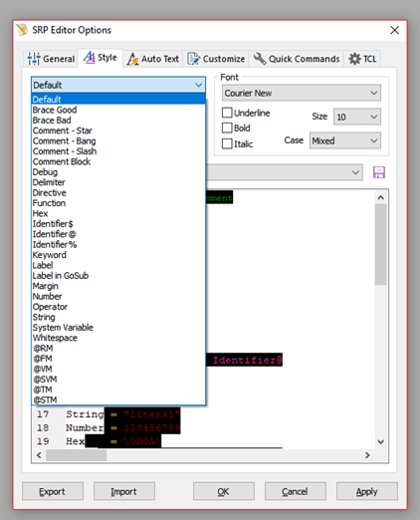The width and height of the screenshot is (420, 520).
Task: Switch to the Customize tab
Action: pyautogui.click(x=216, y=59)
